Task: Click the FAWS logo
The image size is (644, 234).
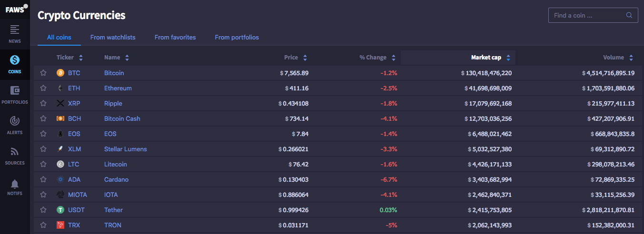Action: (15, 9)
